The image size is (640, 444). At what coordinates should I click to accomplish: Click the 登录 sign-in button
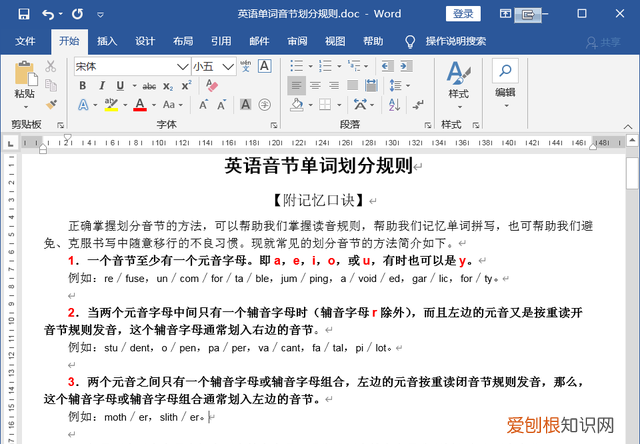pos(463,14)
